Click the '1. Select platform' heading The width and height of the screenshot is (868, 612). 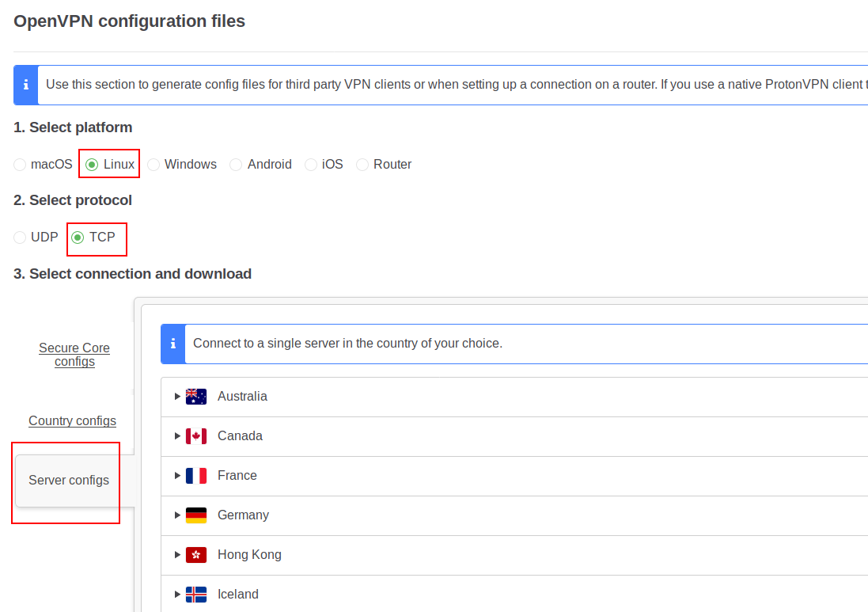click(73, 127)
